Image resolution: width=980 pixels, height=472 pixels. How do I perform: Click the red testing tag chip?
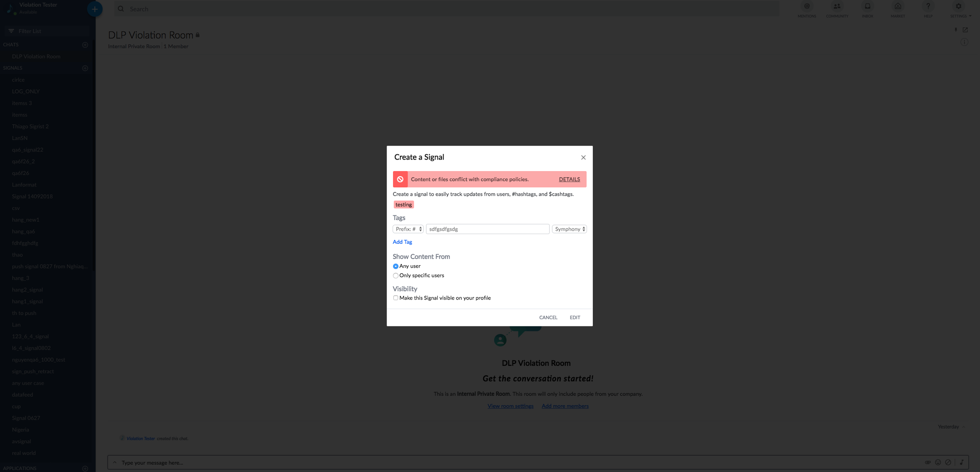[x=403, y=205]
